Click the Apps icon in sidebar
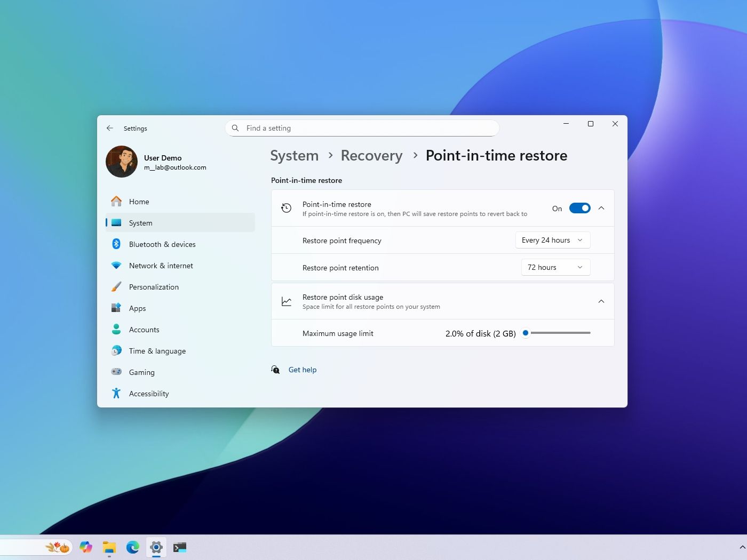 (116, 308)
